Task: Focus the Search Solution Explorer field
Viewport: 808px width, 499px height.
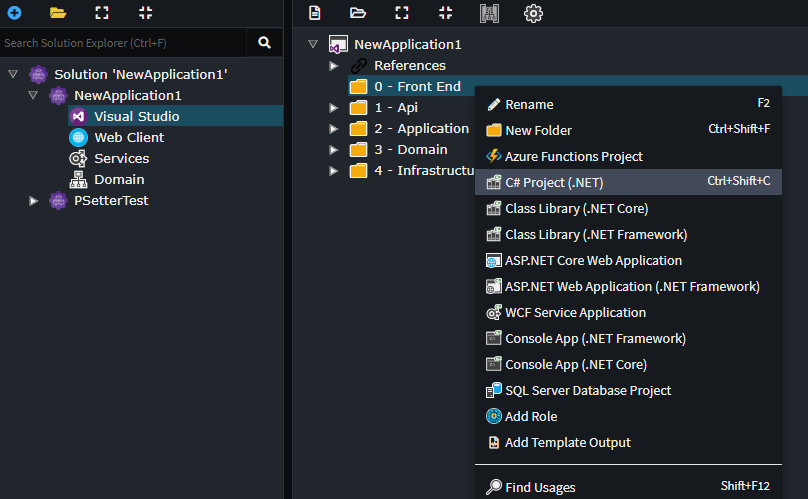Action: 123,43
